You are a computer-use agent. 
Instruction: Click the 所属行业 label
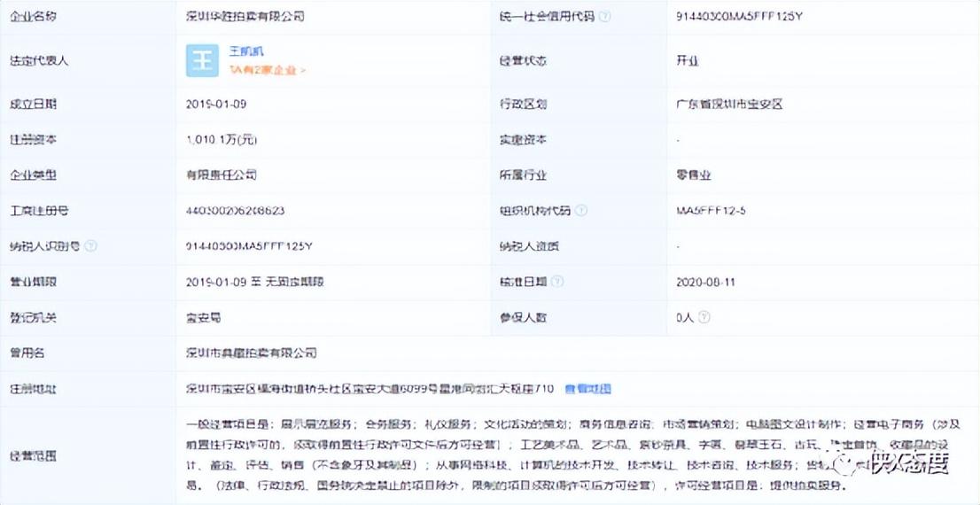[x=523, y=175]
